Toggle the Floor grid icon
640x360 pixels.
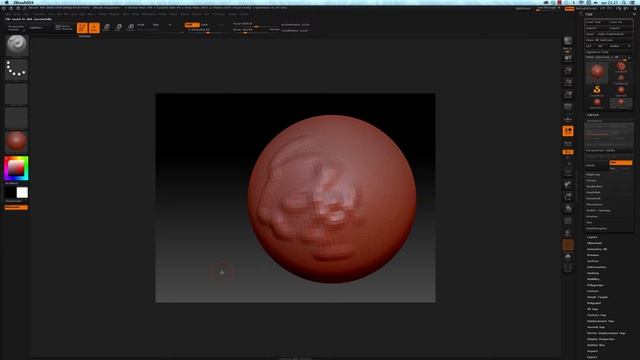[x=568, y=119]
